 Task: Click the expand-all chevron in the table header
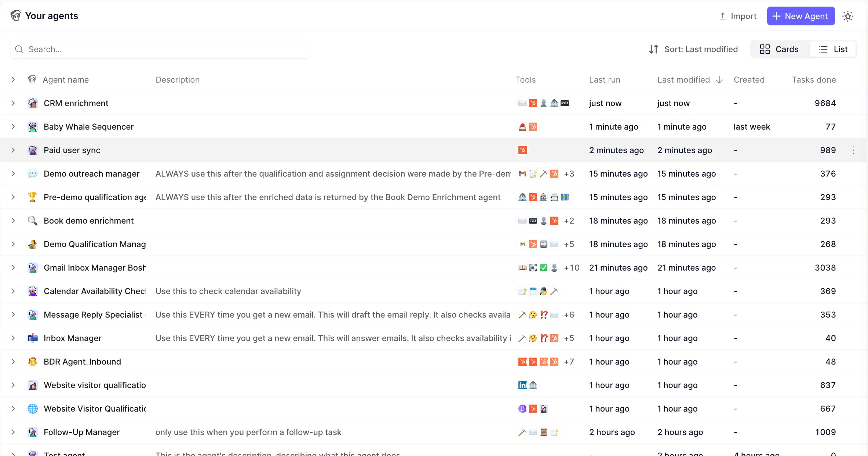point(14,79)
